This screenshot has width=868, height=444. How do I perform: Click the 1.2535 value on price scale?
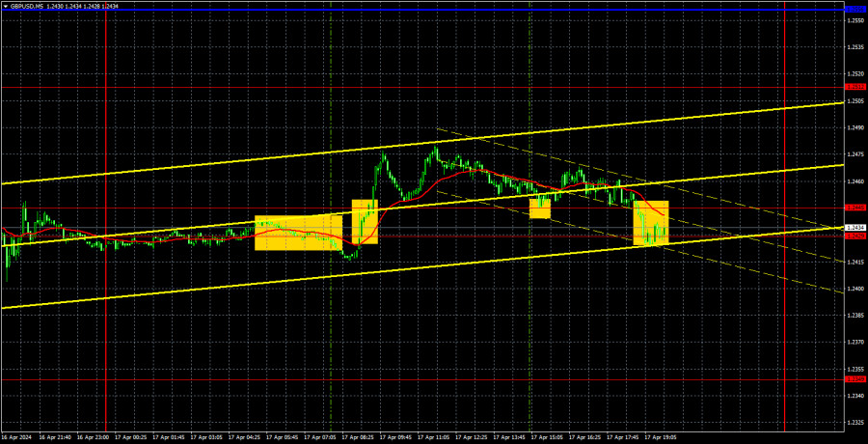[855, 47]
